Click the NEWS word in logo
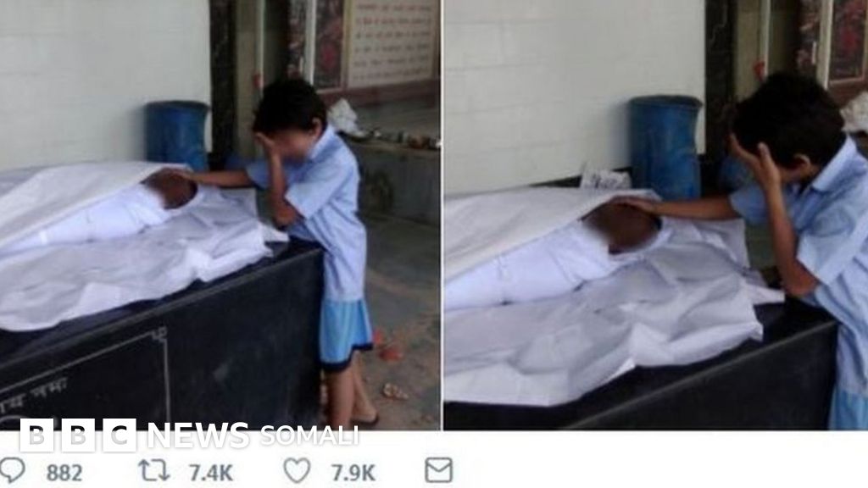Viewport: 868px width, 488px height. (x=198, y=435)
